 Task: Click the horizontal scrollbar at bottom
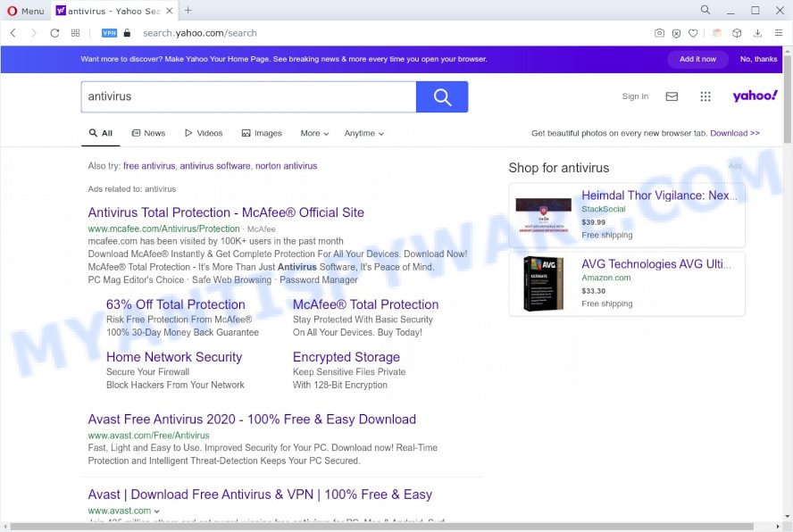pyautogui.click(x=382, y=527)
